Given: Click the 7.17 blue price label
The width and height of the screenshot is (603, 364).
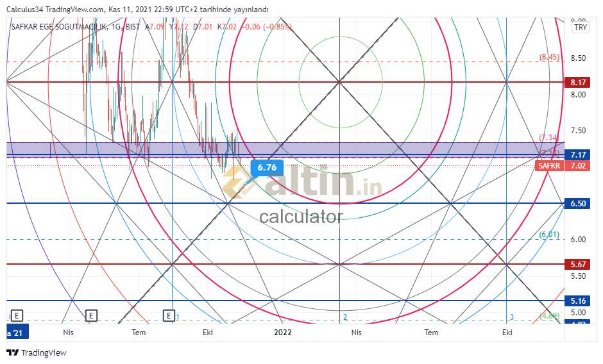Looking at the screenshot, I should coord(577,155).
